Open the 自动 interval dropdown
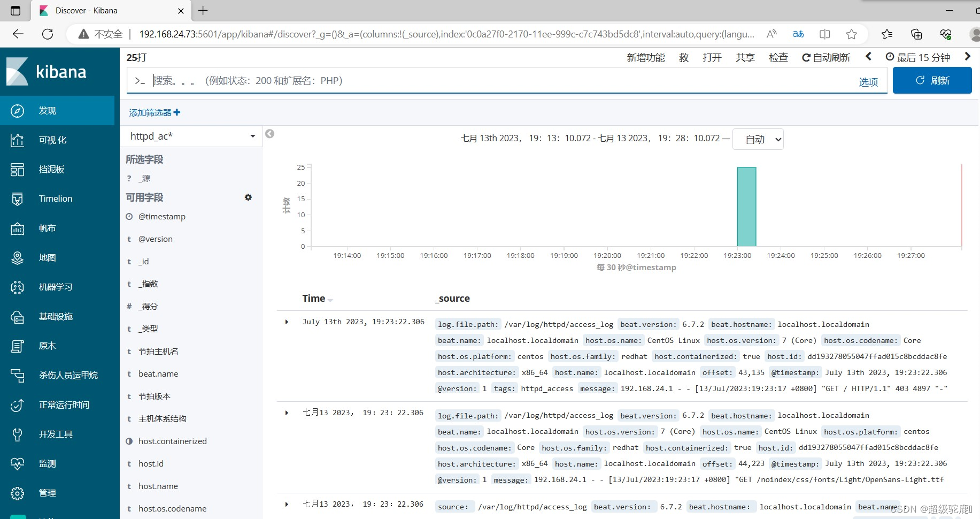The width and height of the screenshot is (980, 519). click(758, 139)
